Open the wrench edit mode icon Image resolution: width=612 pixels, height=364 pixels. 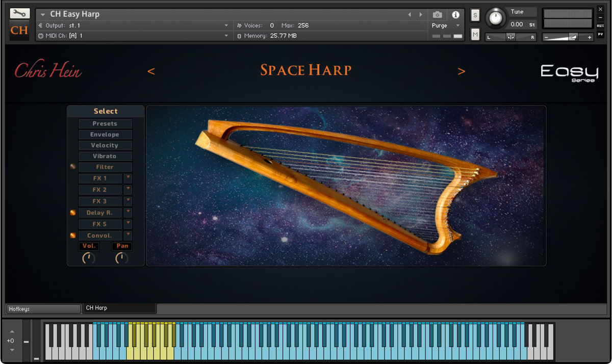point(19,14)
